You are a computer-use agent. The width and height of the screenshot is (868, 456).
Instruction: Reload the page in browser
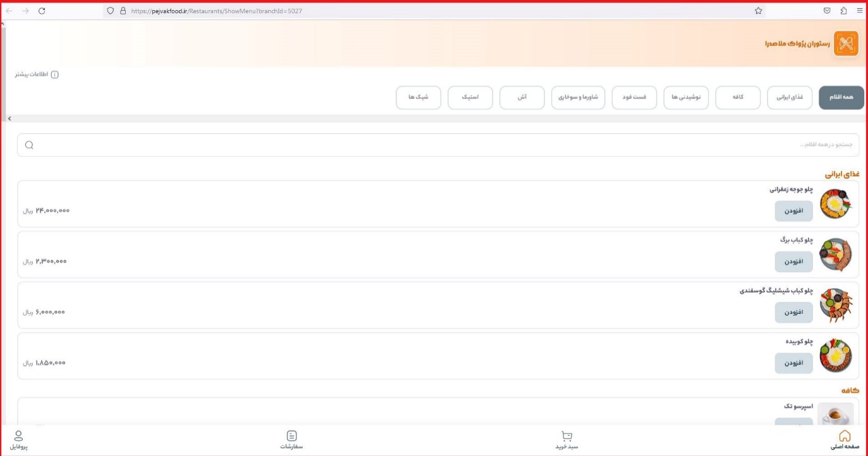click(42, 11)
